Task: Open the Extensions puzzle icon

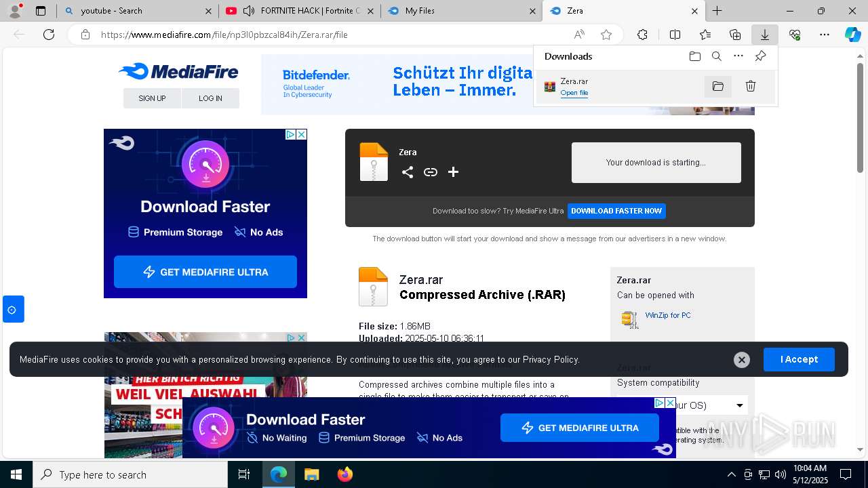Action: tap(642, 35)
